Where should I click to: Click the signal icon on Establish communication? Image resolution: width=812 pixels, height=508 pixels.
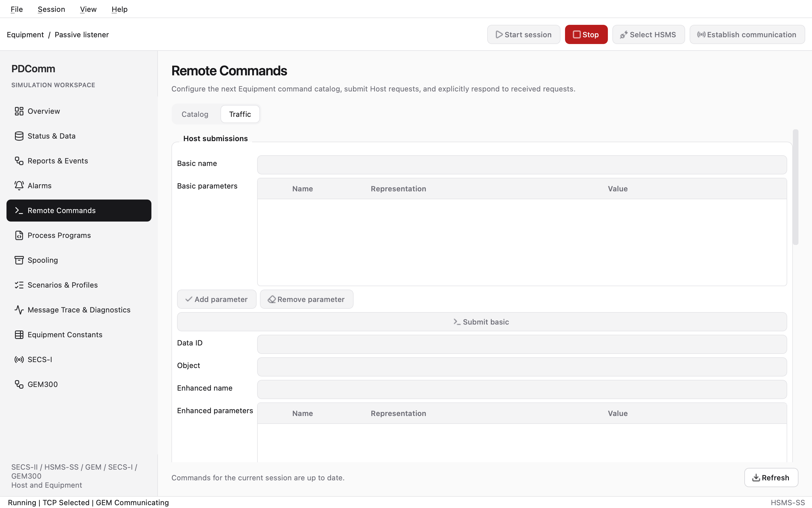coord(701,35)
